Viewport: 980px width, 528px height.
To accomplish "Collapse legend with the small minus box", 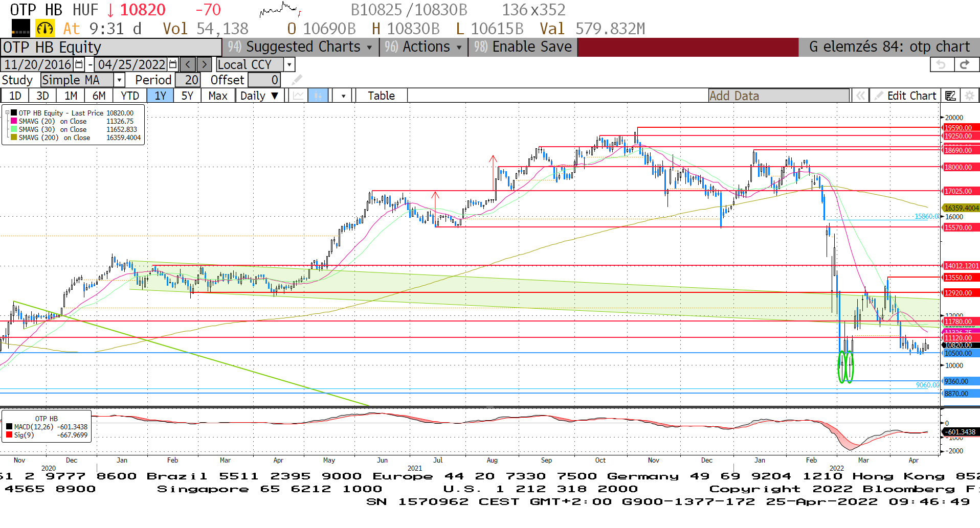I will [x=7, y=113].
